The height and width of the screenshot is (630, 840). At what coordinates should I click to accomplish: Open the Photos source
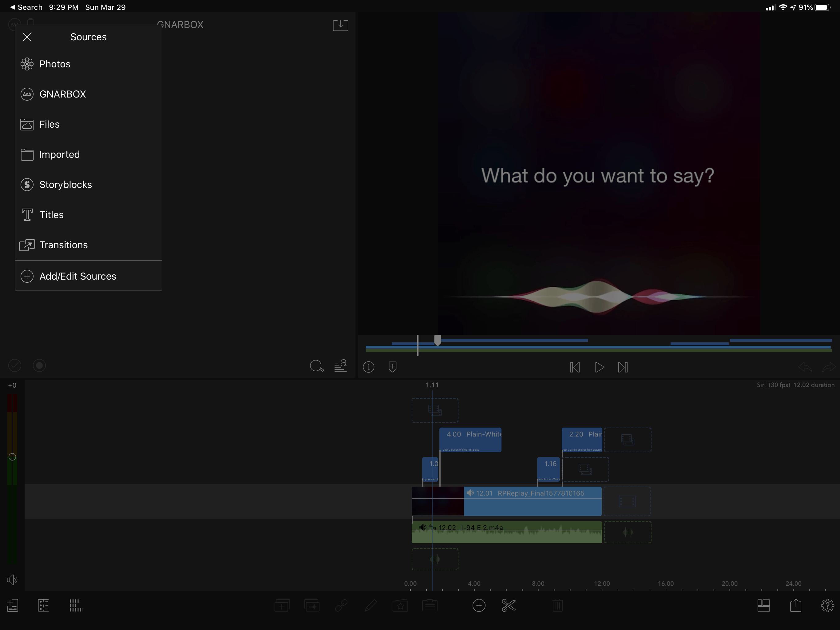click(89, 64)
